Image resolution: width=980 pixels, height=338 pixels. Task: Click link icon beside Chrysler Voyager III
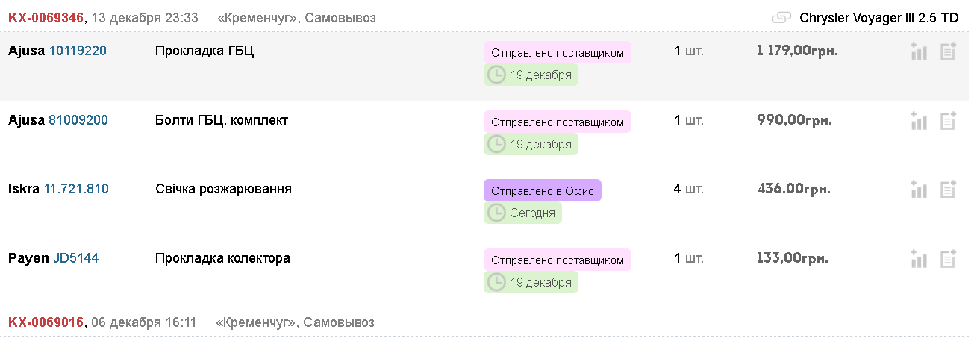(x=781, y=18)
